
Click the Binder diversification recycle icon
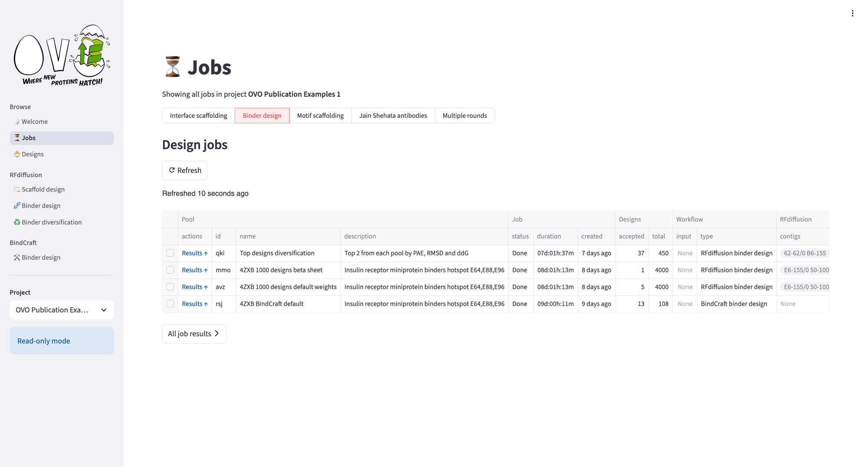[17, 222]
